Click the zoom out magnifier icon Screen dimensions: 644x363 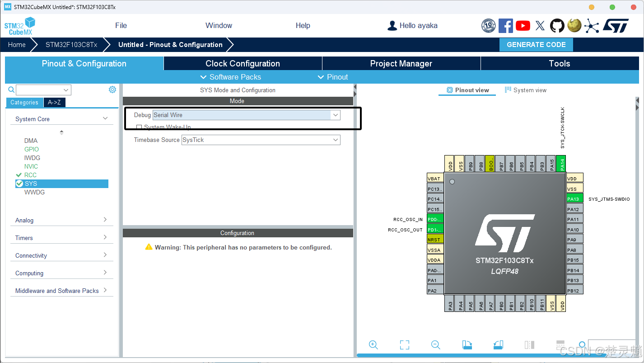coord(436,345)
